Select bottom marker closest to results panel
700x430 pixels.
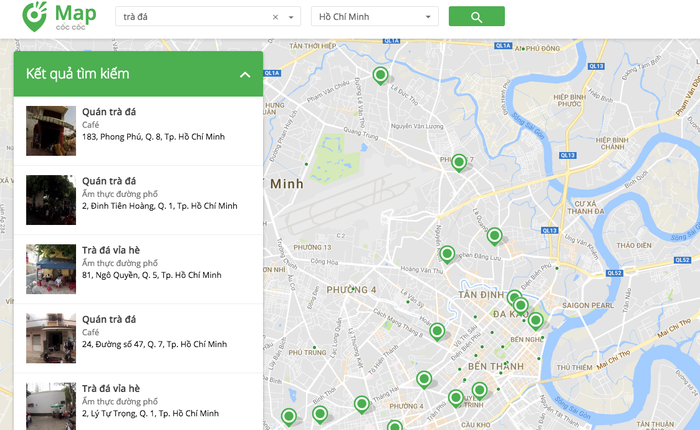(x=288, y=417)
